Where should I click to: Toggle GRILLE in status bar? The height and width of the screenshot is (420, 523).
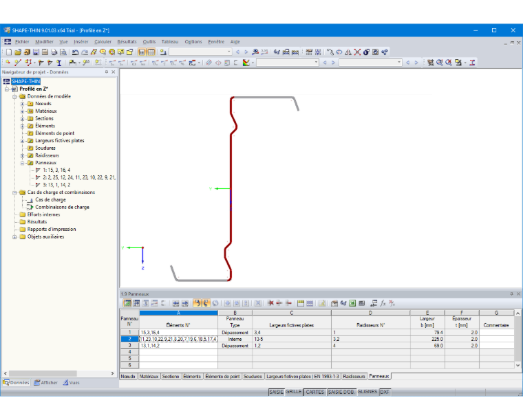(294, 392)
